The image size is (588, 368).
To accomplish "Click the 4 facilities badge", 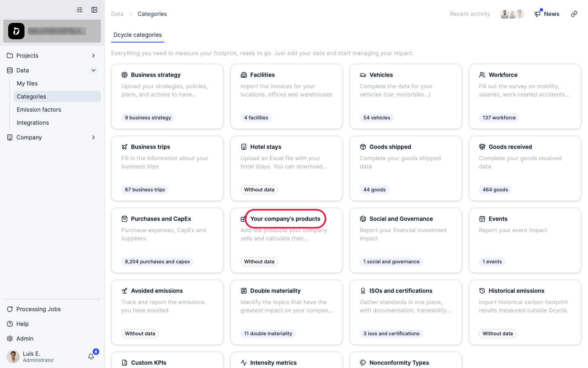I will click(x=256, y=118).
